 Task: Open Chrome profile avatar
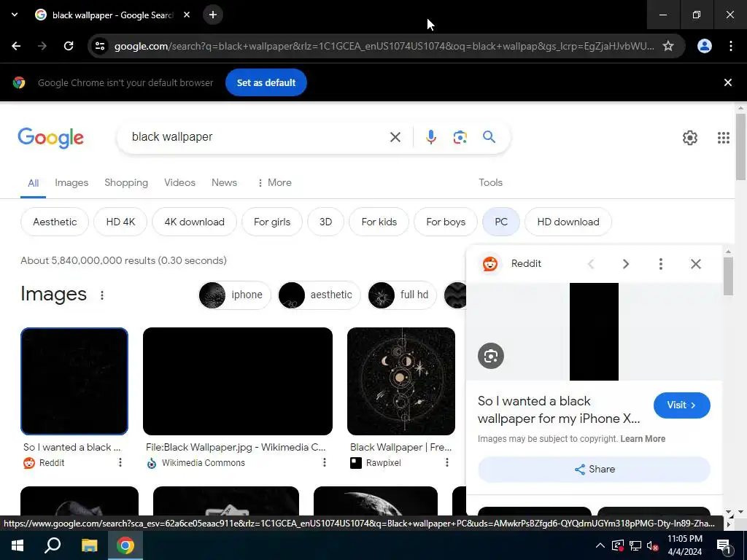pos(705,46)
